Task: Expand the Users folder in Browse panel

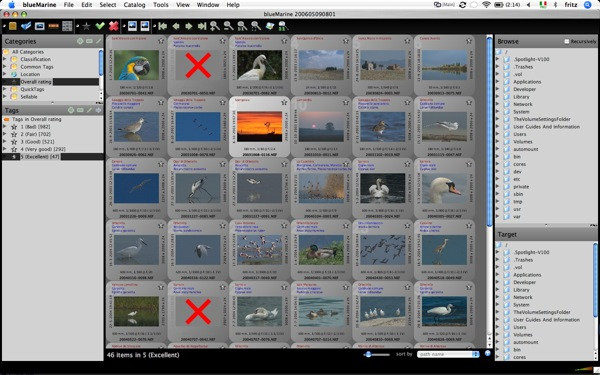Action: point(497,134)
